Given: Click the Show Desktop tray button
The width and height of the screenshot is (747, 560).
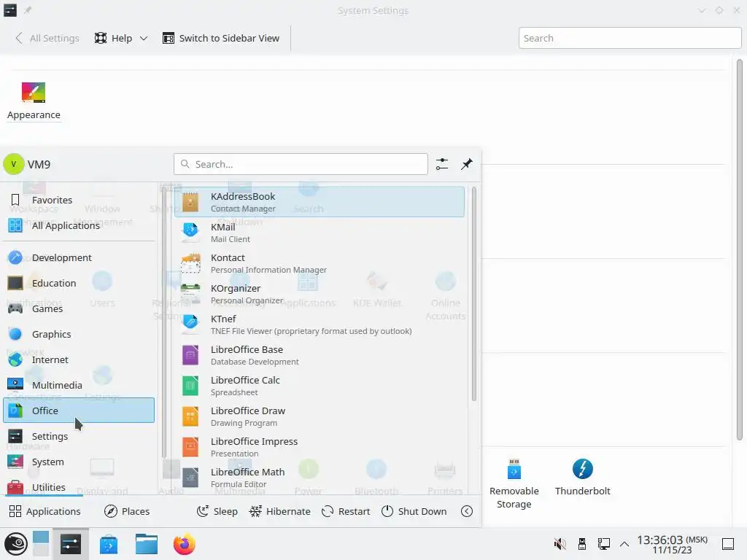Looking at the screenshot, I should coord(728,544).
